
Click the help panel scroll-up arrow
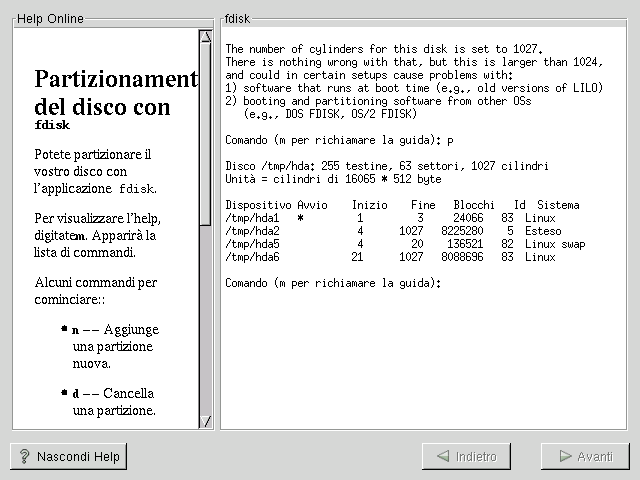click(x=205, y=37)
